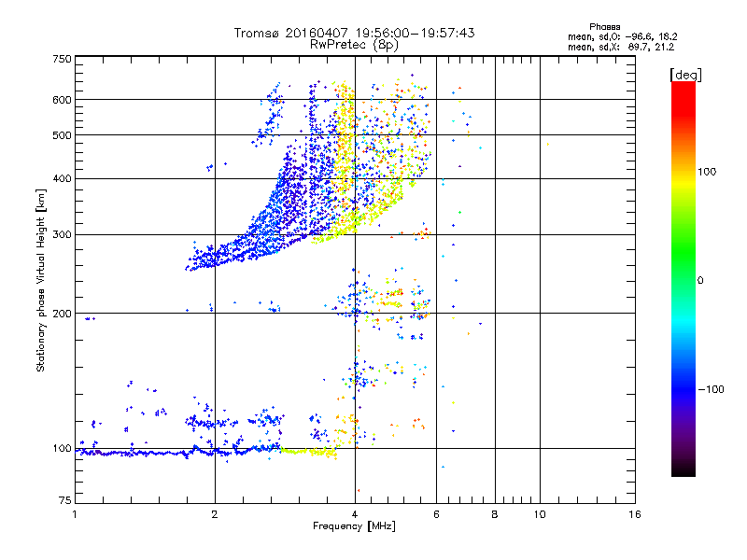This screenshot has height=560, width=747.
Task: Click the x-axis tick label '4'
Action: pyautogui.click(x=355, y=514)
